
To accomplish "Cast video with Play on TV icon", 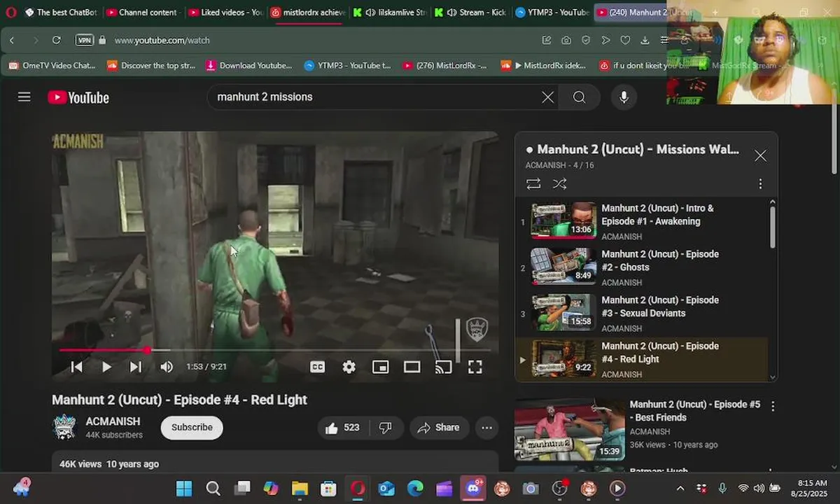I will click(443, 367).
